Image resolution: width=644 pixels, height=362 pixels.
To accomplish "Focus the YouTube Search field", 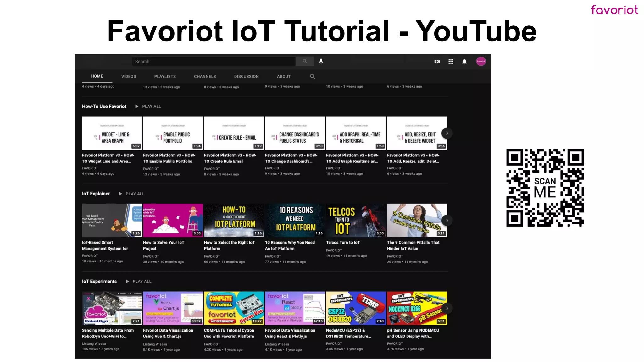I will [214, 61].
